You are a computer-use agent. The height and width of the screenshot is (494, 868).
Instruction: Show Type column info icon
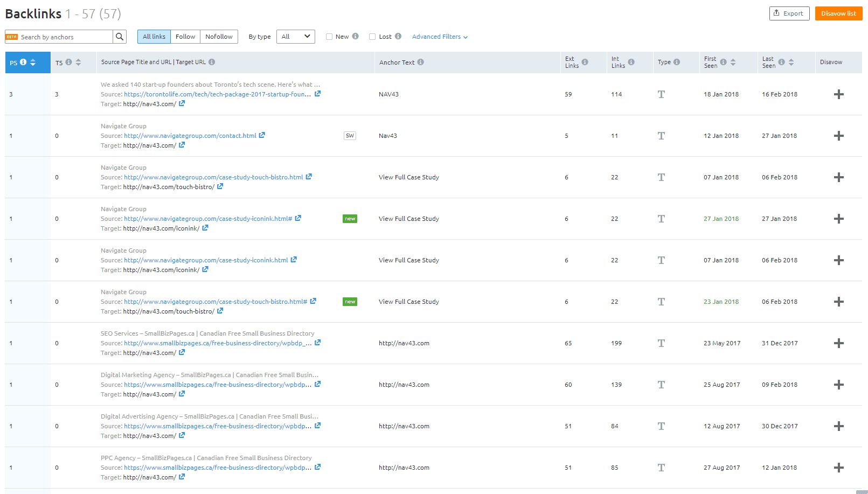click(x=676, y=62)
